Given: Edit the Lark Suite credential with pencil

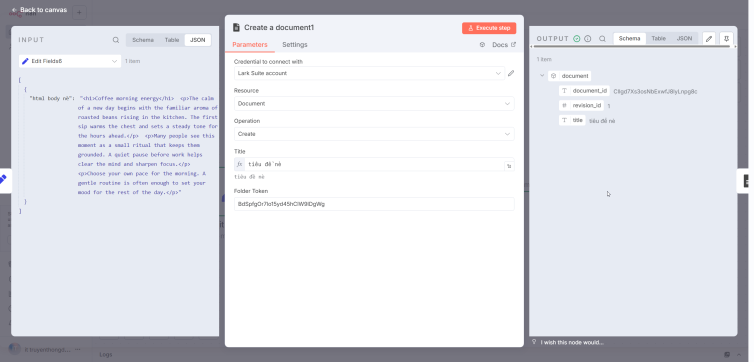Looking at the screenshot, I should pos(511,73).
